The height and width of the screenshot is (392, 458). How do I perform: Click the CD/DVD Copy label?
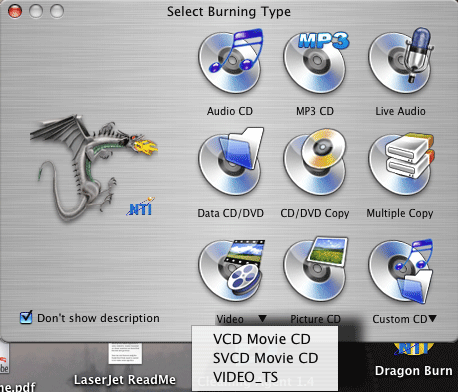(x=315, y=213)
